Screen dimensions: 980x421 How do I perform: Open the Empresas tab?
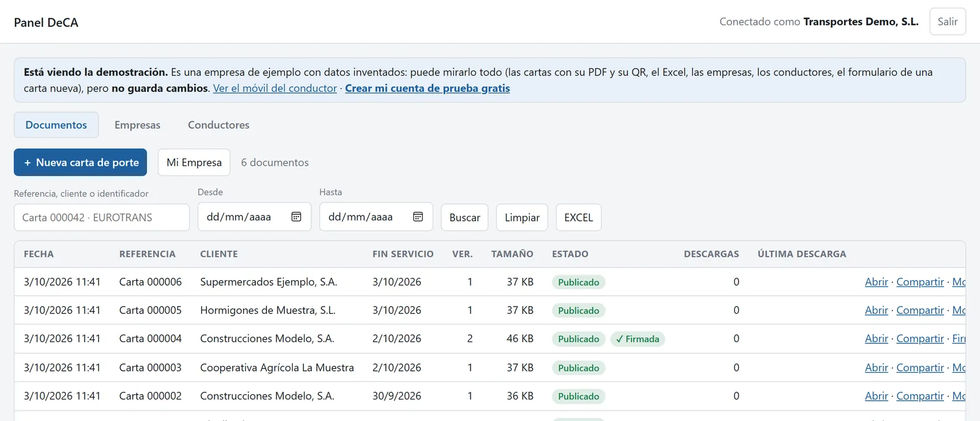click(137, 125)
